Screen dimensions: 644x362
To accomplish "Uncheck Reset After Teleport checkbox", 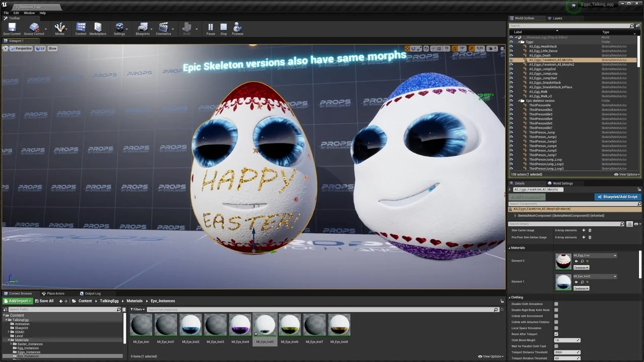I will [556, 334].
